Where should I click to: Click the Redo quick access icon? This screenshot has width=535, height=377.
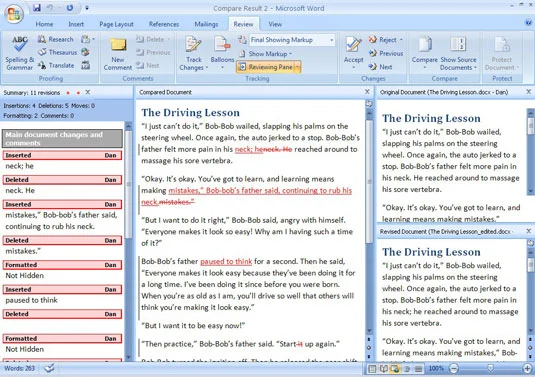point(70,8)
